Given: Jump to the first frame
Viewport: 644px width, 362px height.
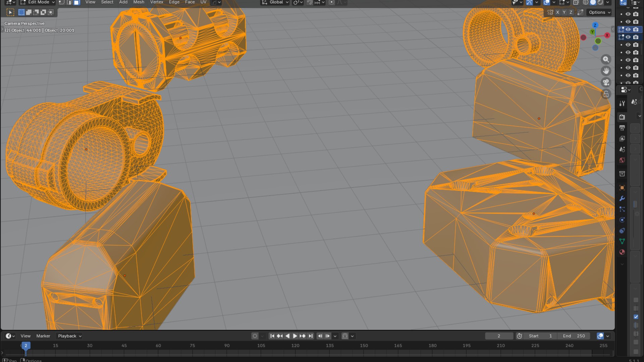Looking at the screenshot, I should (x=272, y=336).
